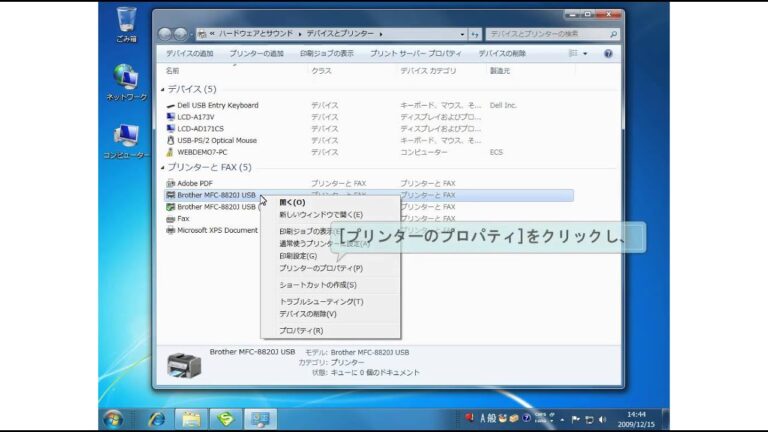The height and width of the screenshot is (432, 768).
Task: Click the Back navigation arrow
Action: [165, 34]
